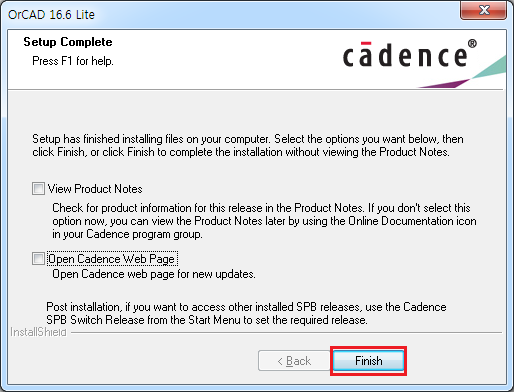Click the 'View Product Notes' label text
Viewport: 514px width, 392px height.
pos(95,189)
